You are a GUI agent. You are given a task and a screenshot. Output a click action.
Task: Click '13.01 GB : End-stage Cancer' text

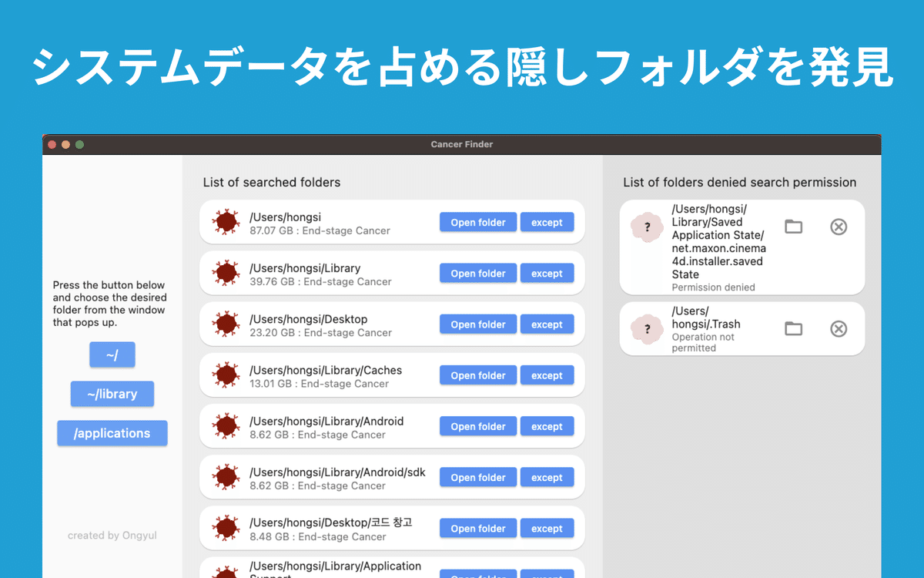[x=319, y=383]
